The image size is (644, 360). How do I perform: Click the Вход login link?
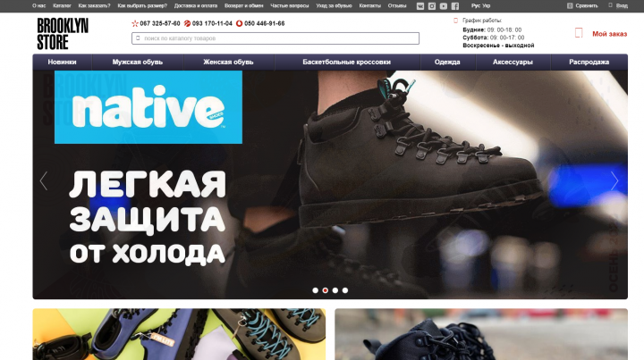point(622,5)
